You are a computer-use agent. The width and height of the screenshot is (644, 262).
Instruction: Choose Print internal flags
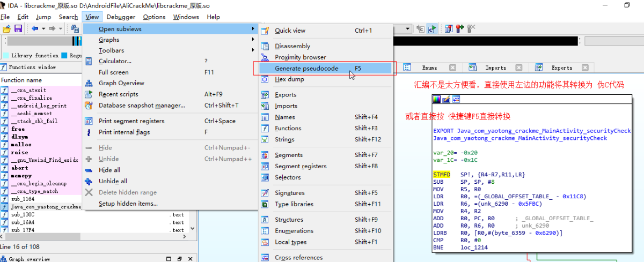pyautogui.click(x=170, y=132)
